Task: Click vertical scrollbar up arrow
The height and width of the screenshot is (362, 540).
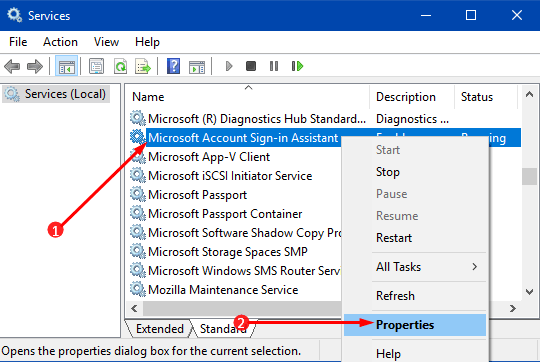Action: (x=529, y=94)
